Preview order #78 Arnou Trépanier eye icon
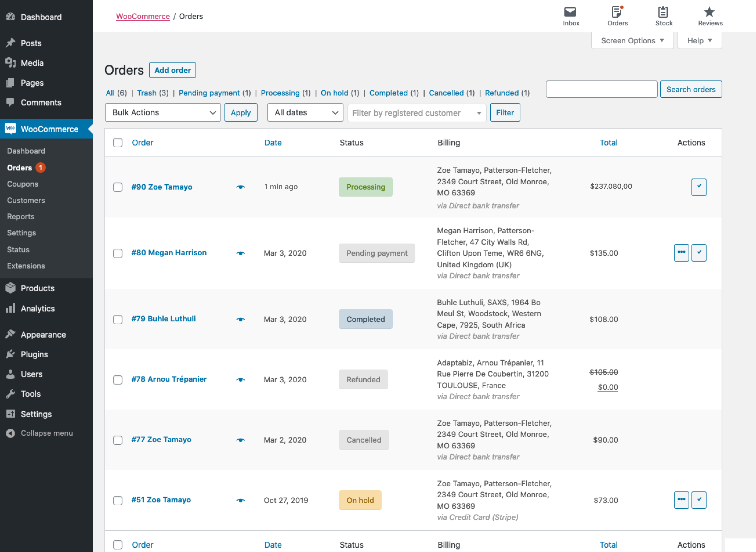 tap(240, 380)
